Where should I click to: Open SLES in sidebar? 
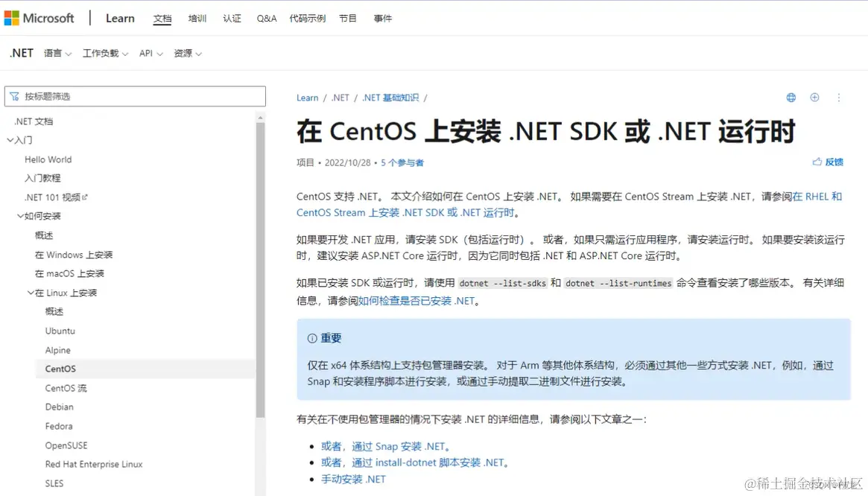tap(54, 484)
